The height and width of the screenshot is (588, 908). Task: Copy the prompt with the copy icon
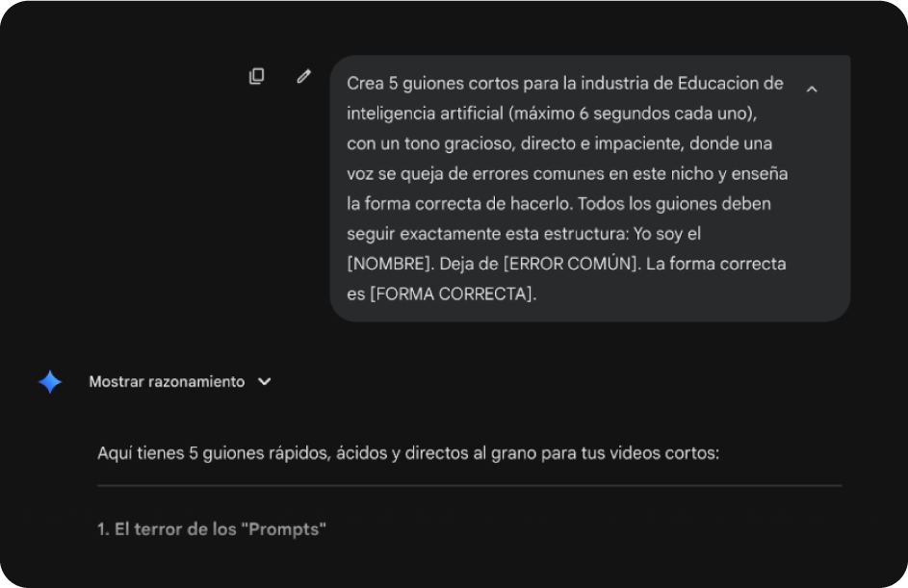[x=256, y=76]
